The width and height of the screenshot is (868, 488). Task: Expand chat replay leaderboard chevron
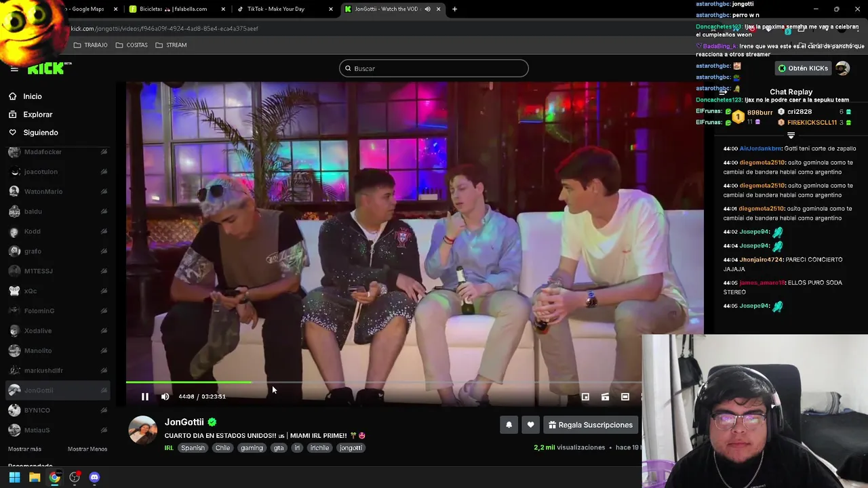coord(791,135)
